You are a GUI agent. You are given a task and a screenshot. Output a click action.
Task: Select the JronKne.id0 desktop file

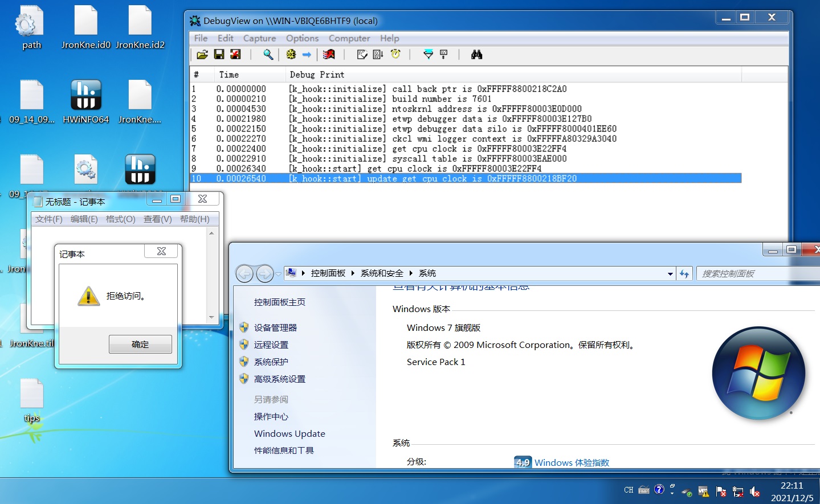click(86, 28)
